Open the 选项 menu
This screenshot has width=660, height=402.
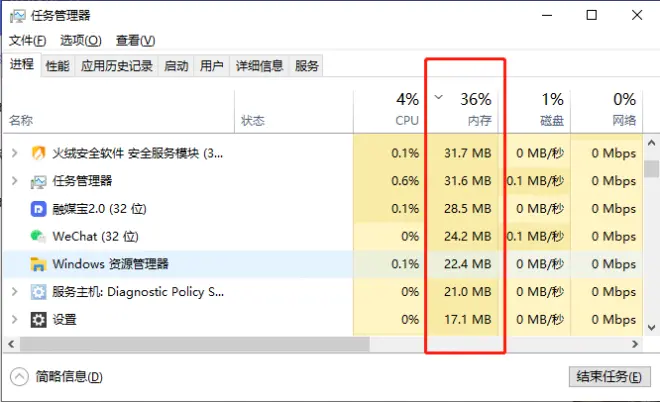point(81,40)
